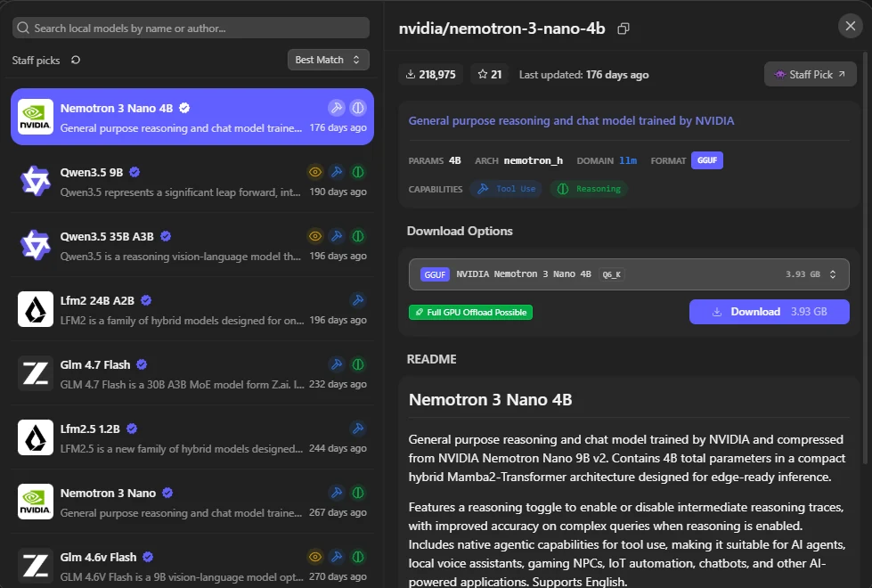
Task: Click the Reasoning capability badge
Action: [589, 189]
